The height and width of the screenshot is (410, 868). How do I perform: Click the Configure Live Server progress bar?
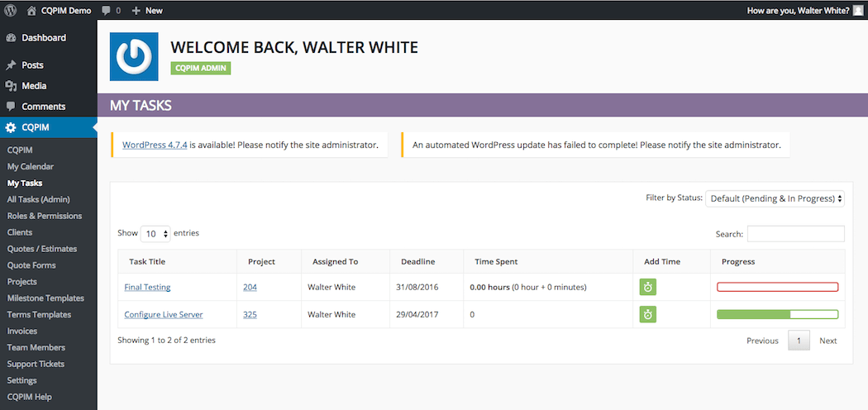coord(777,315)
